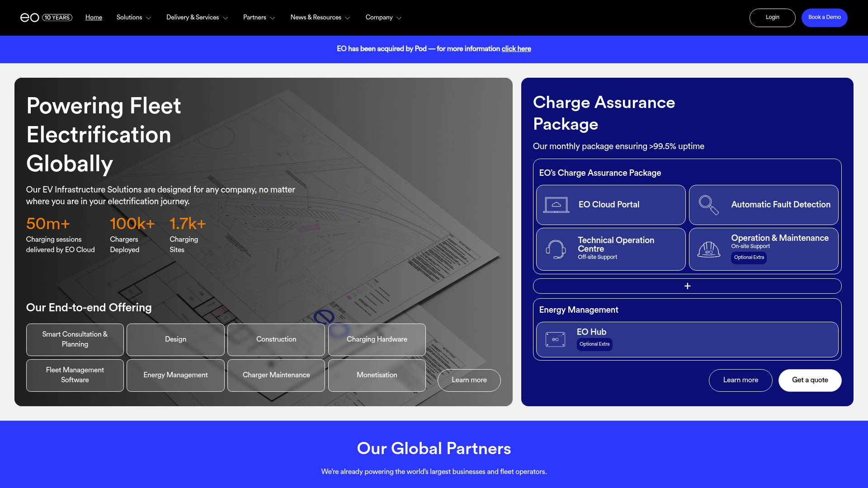The width and height of the screenshot is (868, 488).
Task: Select the Charger Maintenance tile
Action: (276, 375)
